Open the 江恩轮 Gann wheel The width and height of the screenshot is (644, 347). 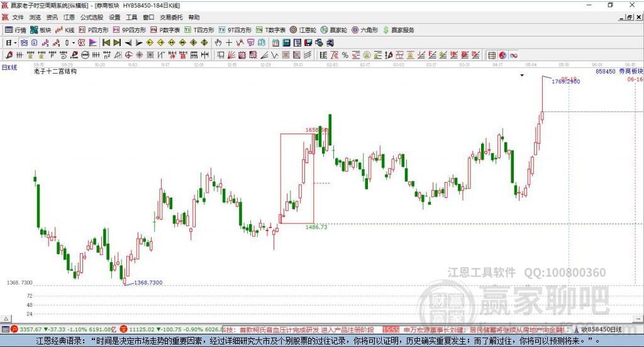303,30
